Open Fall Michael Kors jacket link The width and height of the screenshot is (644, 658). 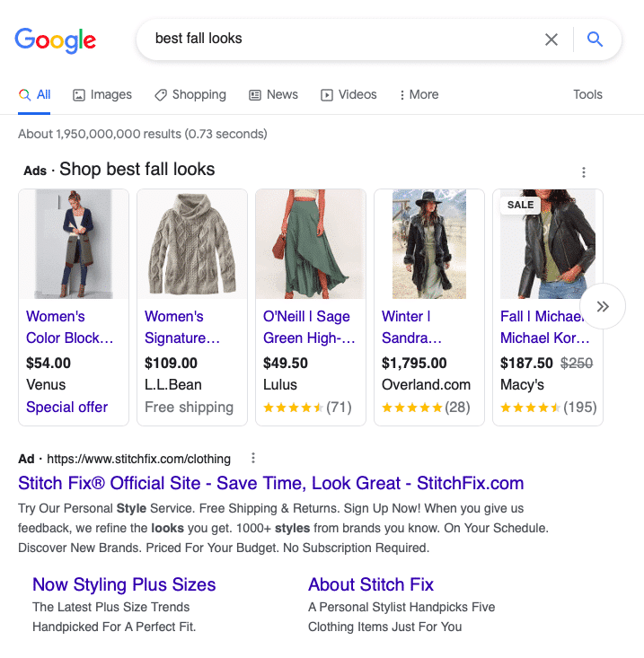[x=544, y=327]
